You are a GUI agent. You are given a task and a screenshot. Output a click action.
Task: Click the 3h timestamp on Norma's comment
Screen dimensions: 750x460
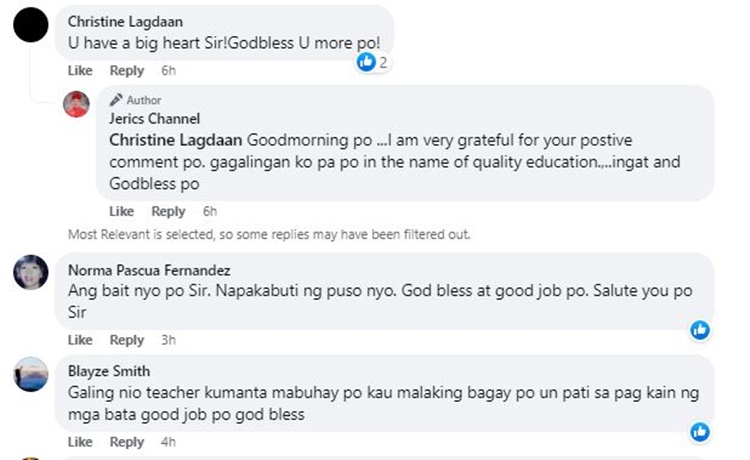(170, 340)
